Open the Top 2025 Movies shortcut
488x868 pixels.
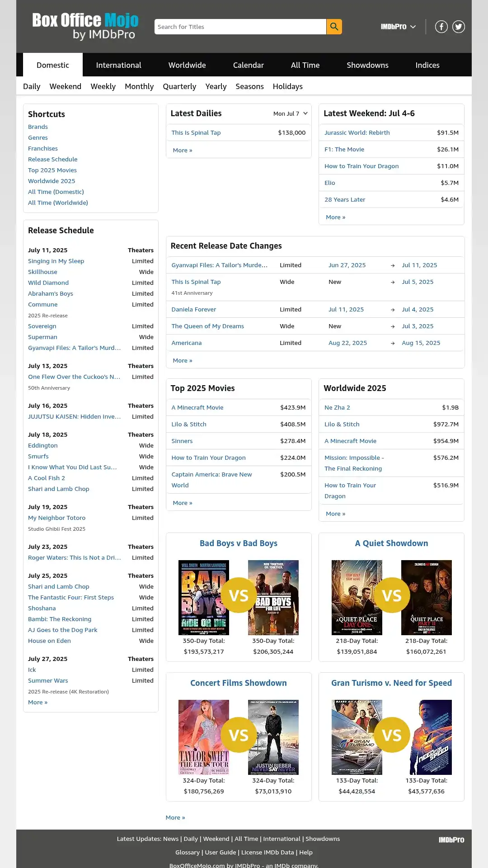click(x=52, y=170)
